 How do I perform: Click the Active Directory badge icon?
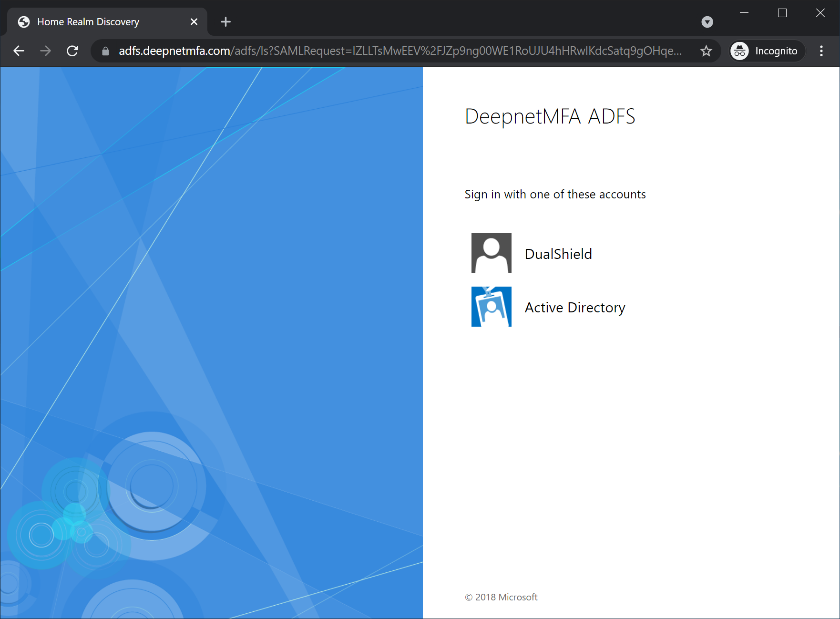[491, 307]
